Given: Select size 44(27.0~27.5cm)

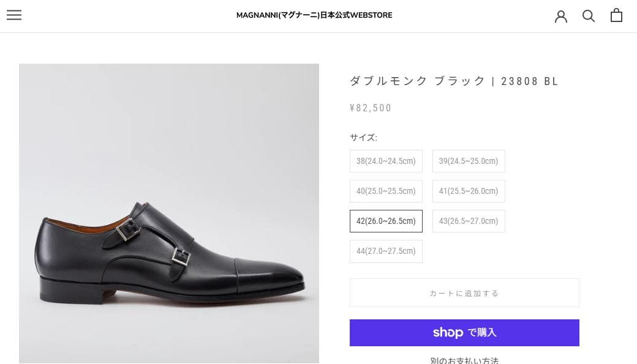Looking at the screenshot, I should [x=386, y=251].
